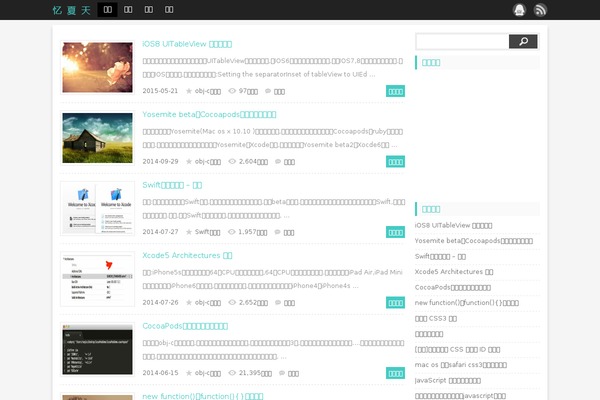
Task: Click comment bubble icon in 2015-05-21 post
Action: 268,91
